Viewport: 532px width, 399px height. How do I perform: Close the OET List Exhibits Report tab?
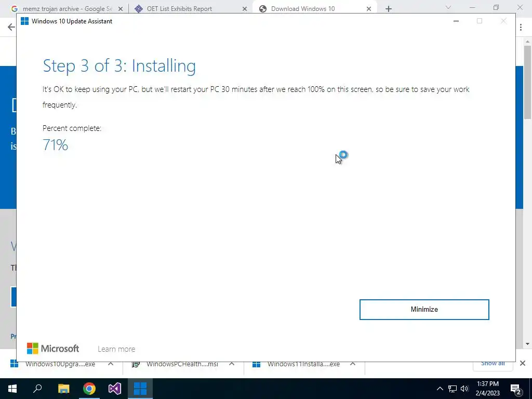pyautogui.click(x=245, y=9)
